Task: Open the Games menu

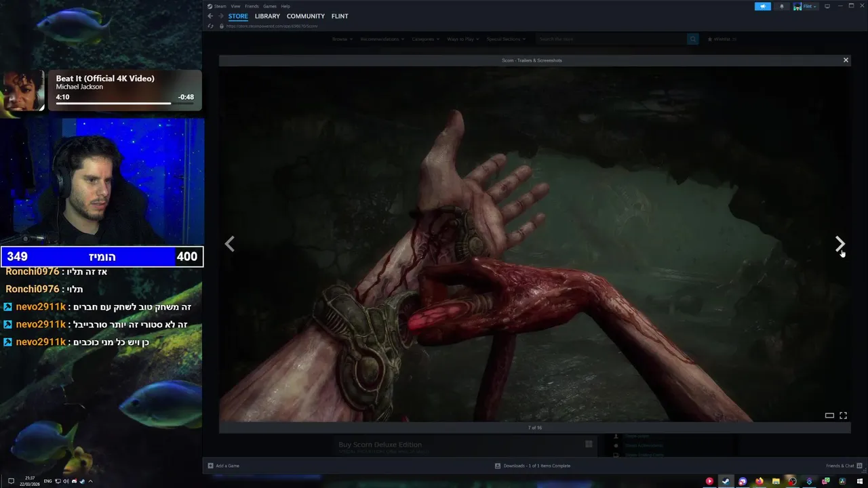Action: coord(270,6)
